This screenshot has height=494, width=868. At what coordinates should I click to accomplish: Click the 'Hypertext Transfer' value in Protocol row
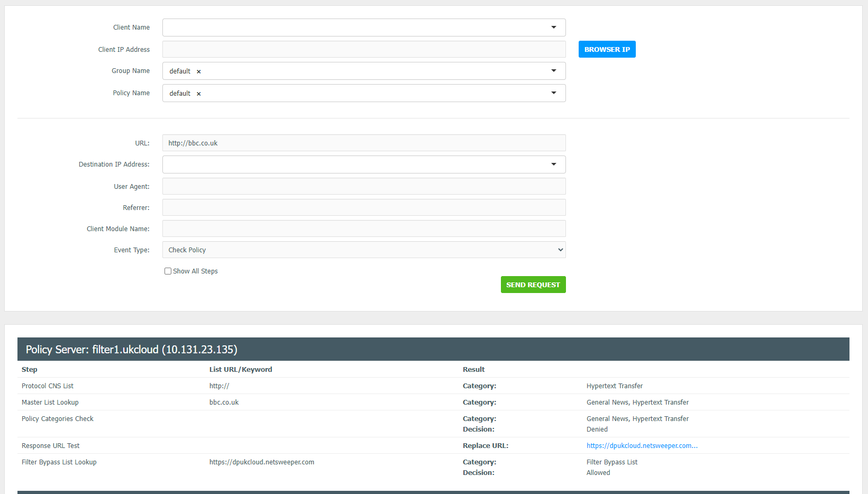pos(615,386)
